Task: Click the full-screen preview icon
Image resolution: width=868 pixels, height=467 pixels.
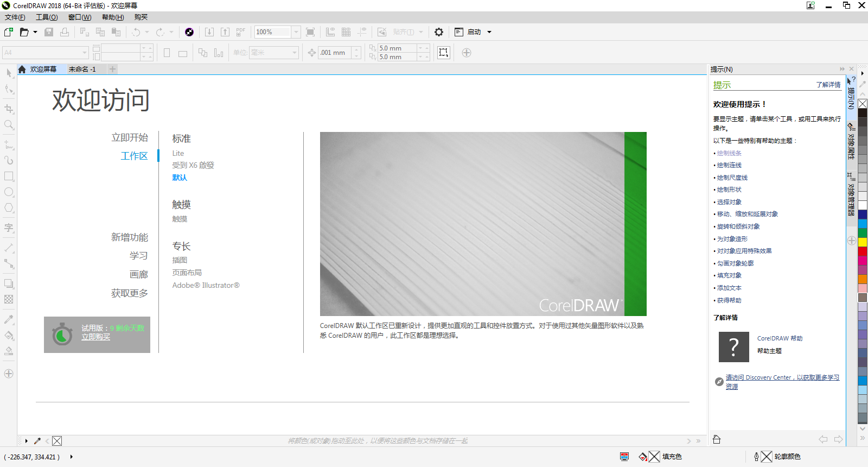Action: [x=310, y=32]
